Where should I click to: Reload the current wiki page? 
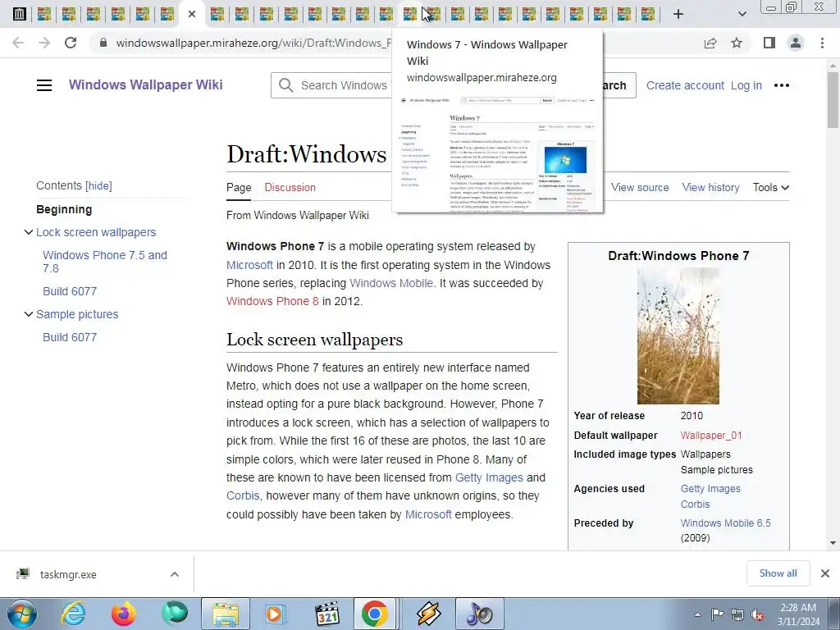pyautogui.click(x=71, y=43)
